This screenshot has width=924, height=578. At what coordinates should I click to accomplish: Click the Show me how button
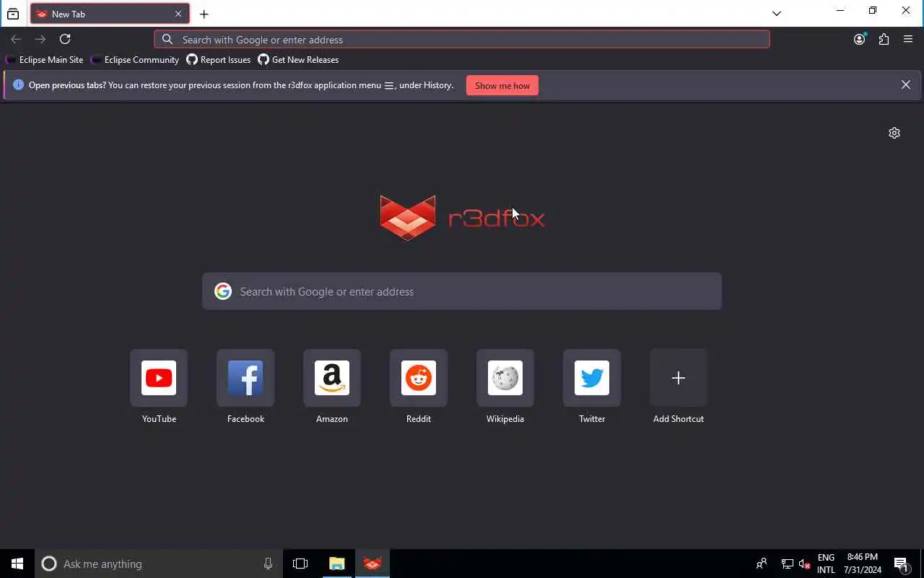tap(502, 85)
